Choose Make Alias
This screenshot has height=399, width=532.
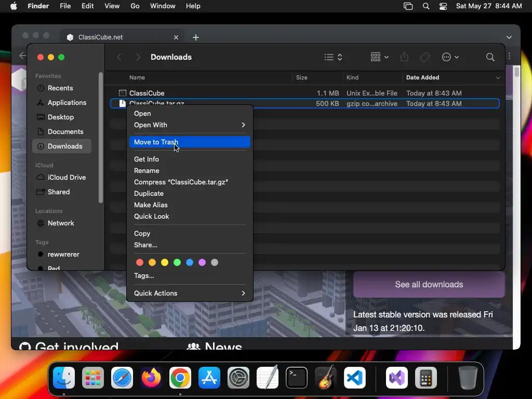(190, 205)
